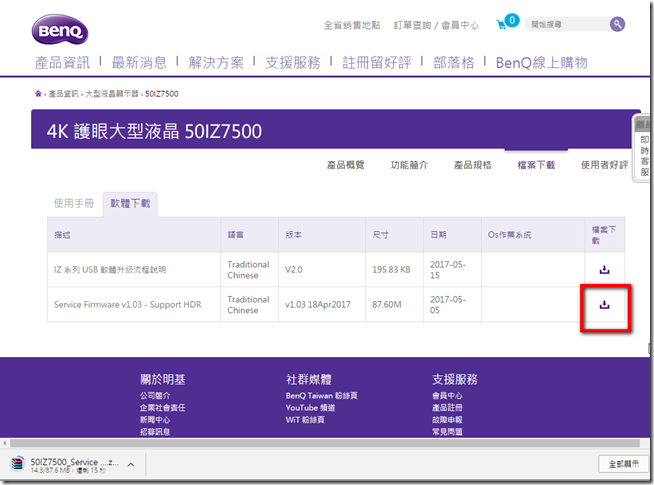Click the horizontal page scrollbar

(x=324, y=443)
